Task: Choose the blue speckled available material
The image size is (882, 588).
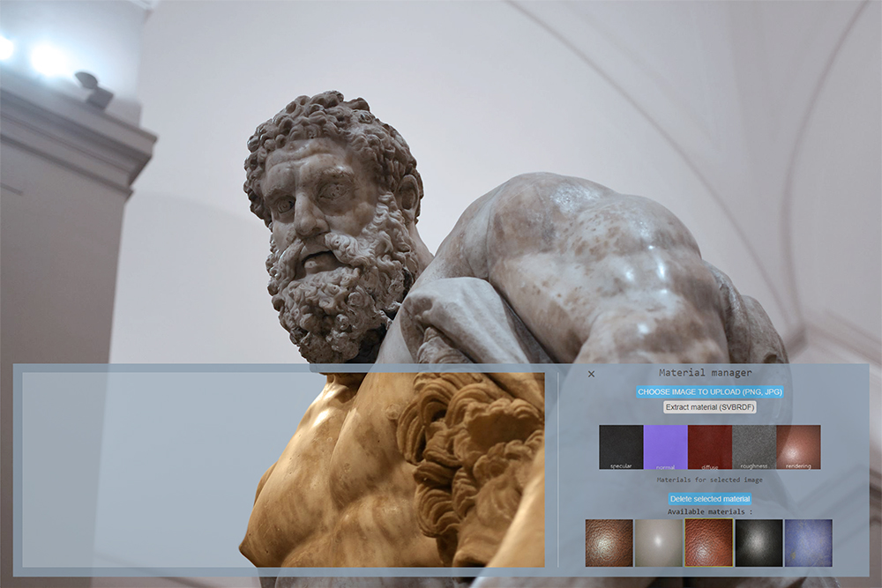Action: click(808, 542)
